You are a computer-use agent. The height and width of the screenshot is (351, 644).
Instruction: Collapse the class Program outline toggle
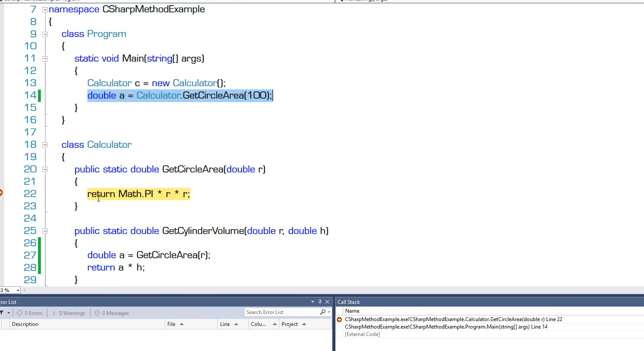click(x=45, y=34)
